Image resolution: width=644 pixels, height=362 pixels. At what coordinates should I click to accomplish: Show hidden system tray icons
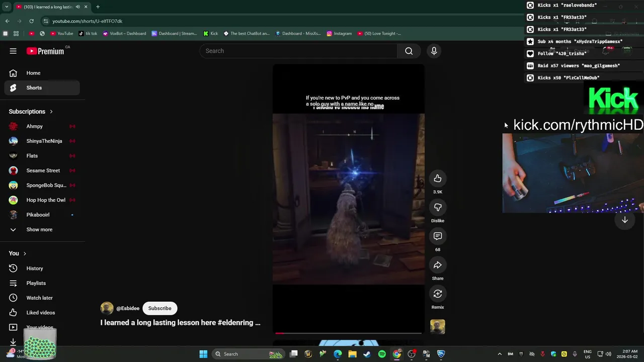(x=500, y=354)
